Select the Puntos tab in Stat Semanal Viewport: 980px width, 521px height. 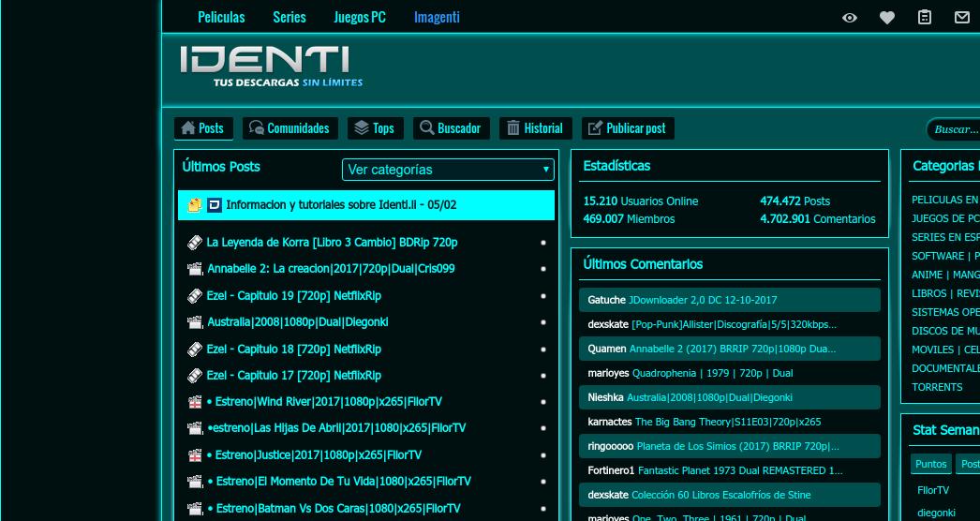point(930,464)
